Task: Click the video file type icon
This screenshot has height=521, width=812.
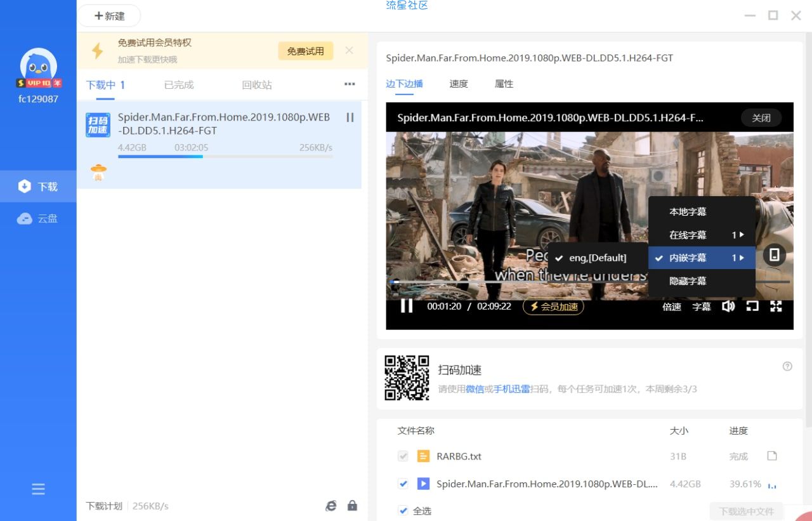Action: click(423, 484)
